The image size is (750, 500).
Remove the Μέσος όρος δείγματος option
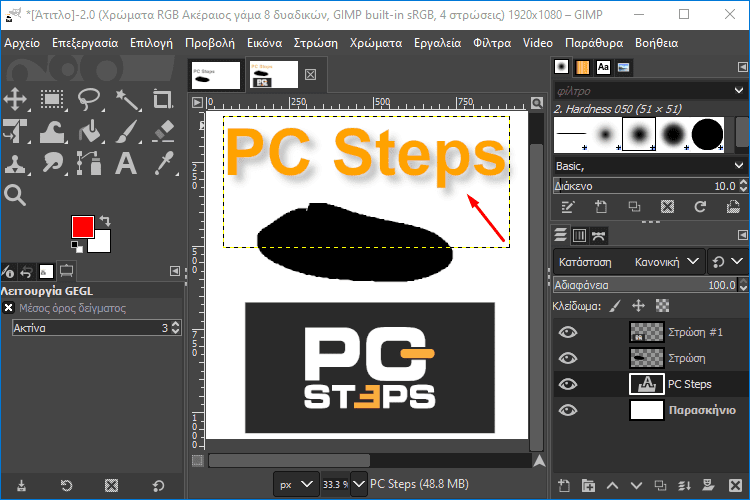9,308
